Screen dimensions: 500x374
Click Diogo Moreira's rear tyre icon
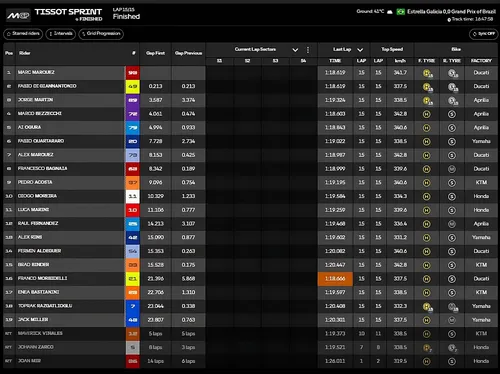452,197
